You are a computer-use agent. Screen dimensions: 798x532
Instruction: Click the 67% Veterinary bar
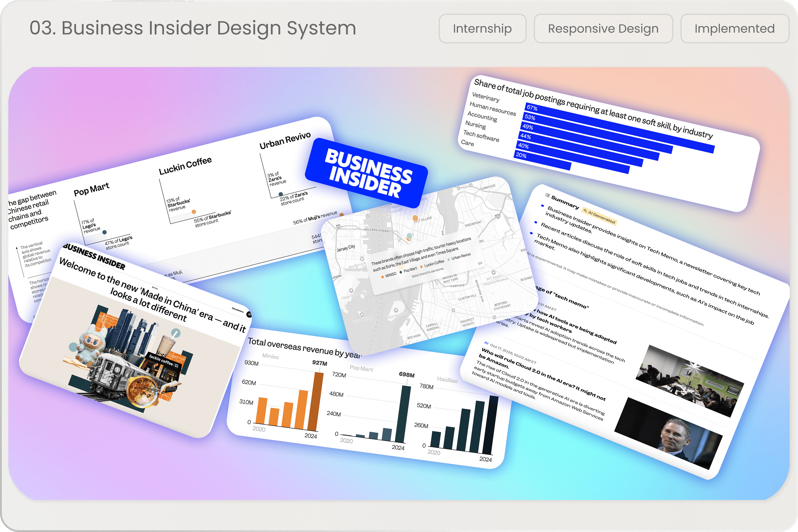[x=620, y=128]
